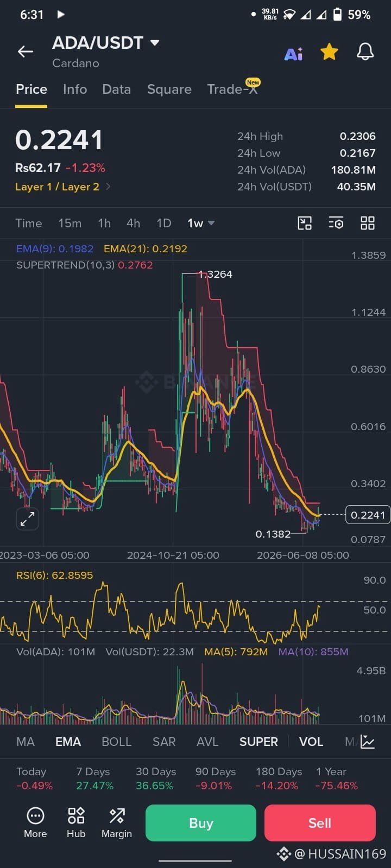Select the 4h chart interval

[x=133, y=223]
